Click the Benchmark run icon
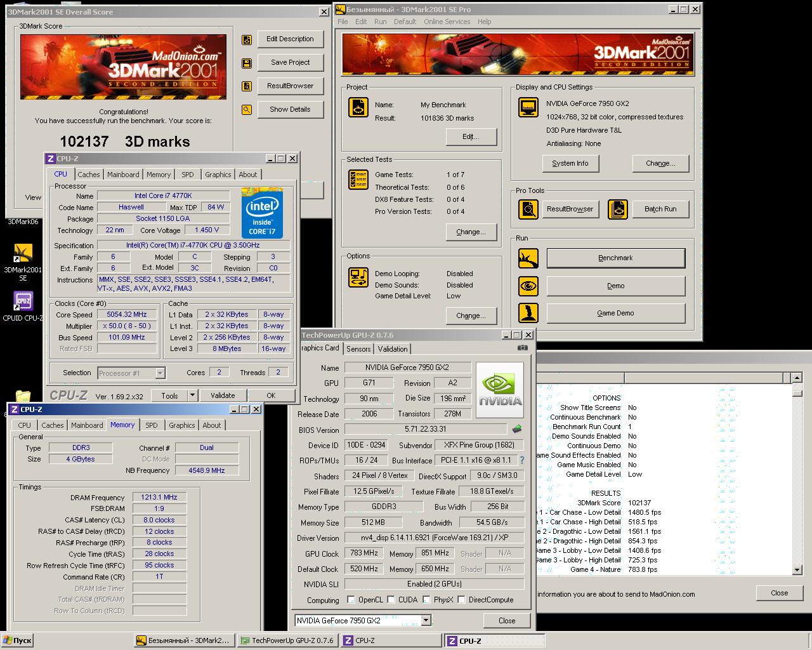Image resolution: width=812 pixels, height=650 pixels. 528,258
